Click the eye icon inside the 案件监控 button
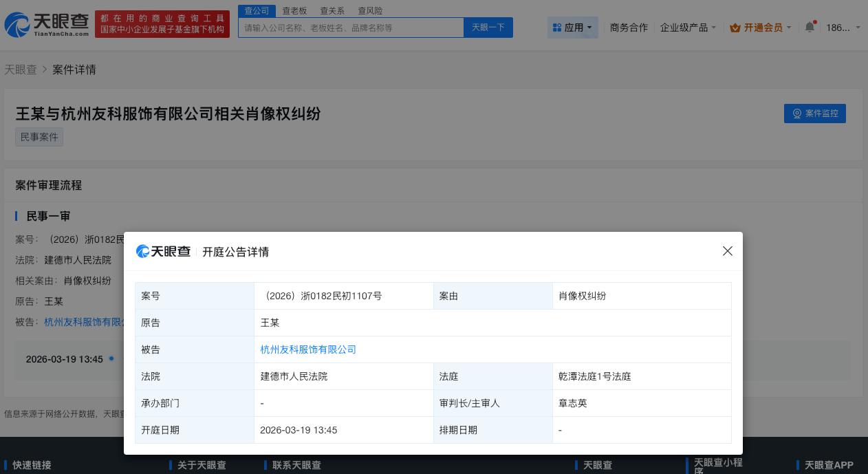This screenshot has width=868, height=474. tap(797, 114)
